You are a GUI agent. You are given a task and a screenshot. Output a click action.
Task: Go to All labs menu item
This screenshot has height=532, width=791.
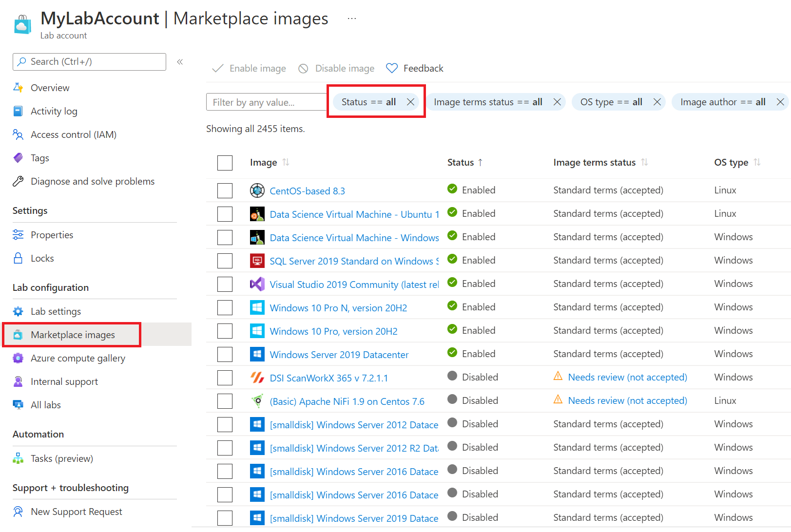click(46, 405)
